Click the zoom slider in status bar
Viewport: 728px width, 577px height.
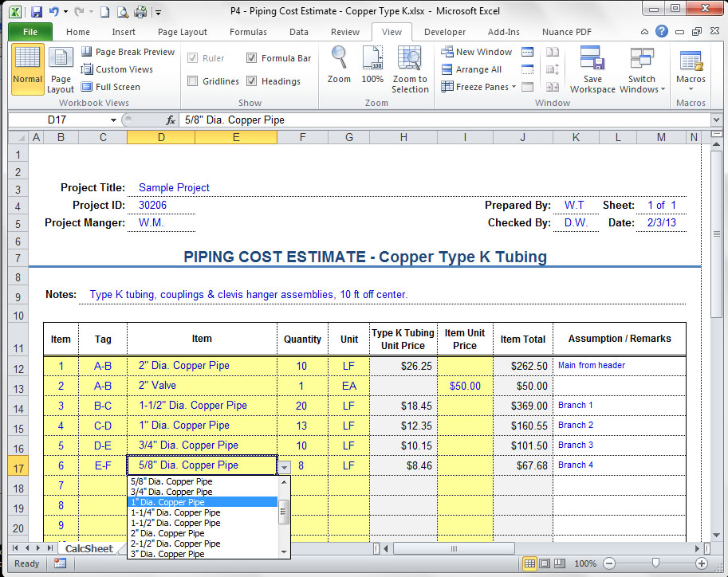[655, 563]
